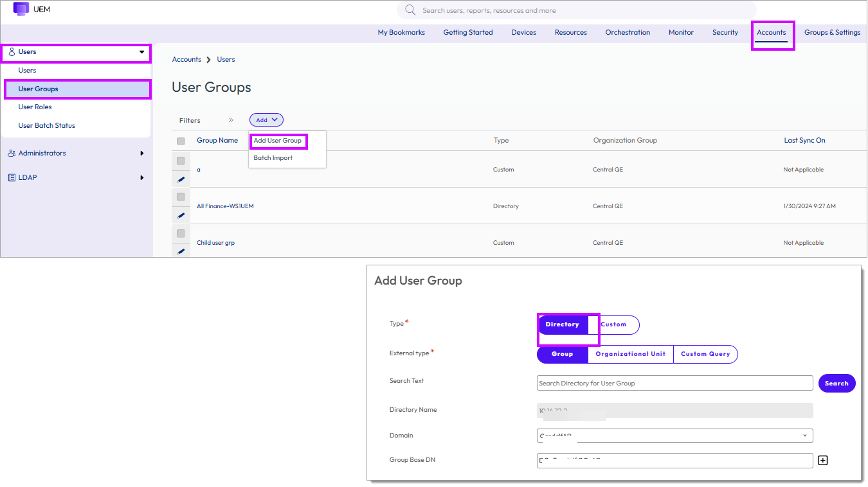
Task: Expand the Administrators section arrow
Action: (x=142, y=154)
